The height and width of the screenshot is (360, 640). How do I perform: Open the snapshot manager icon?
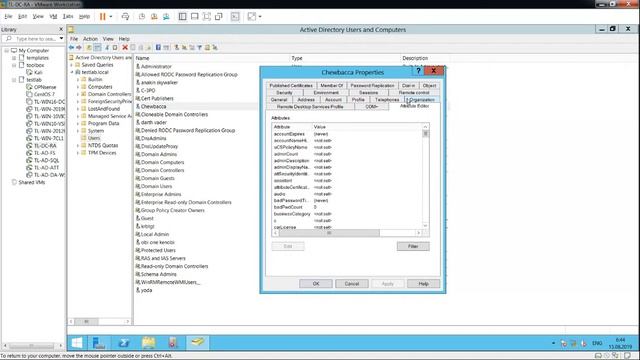click(x=166, y=16)
